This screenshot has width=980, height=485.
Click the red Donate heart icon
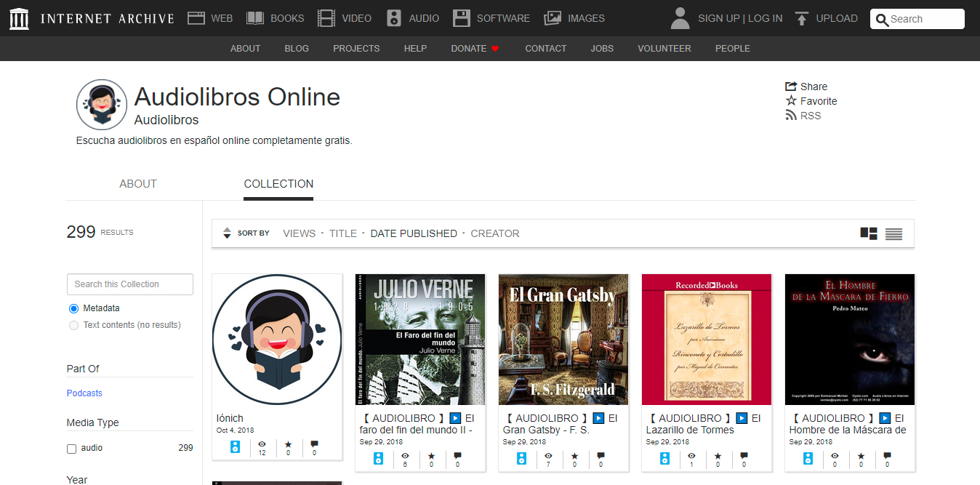[495, 49]
